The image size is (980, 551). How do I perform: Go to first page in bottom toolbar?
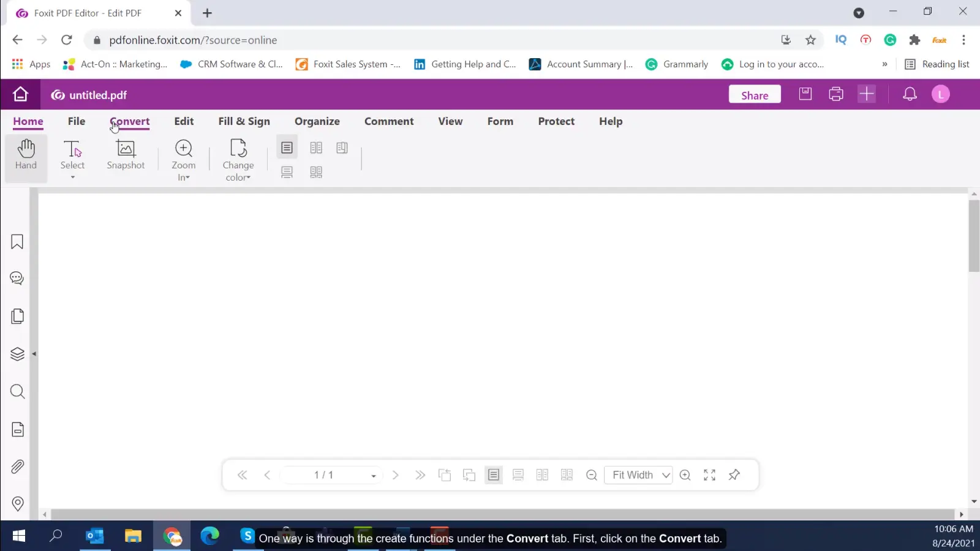(x=243, y=475)
